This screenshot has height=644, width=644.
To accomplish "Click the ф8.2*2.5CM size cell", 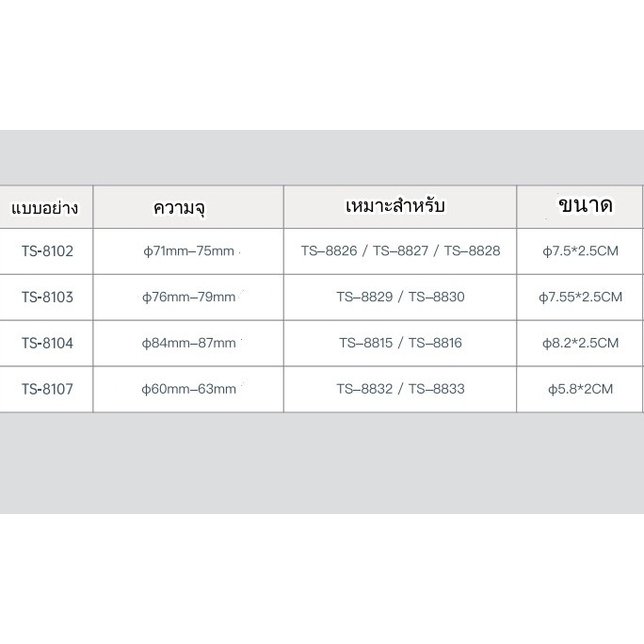I will 580,344.
